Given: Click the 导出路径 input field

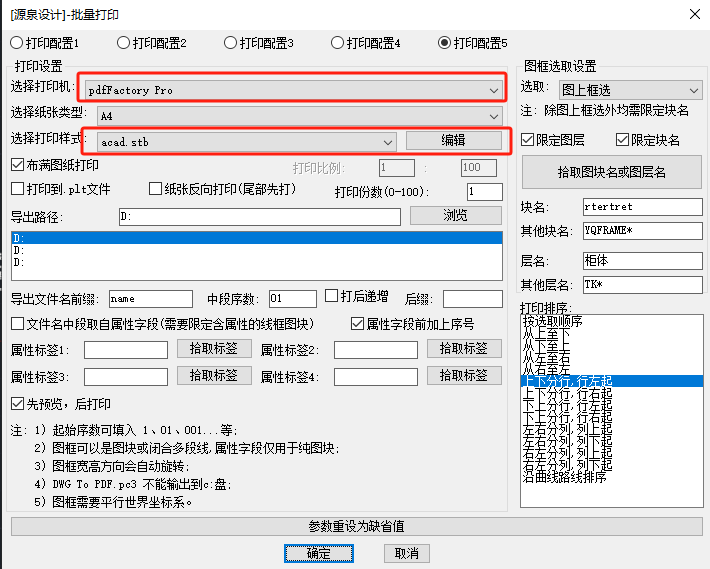Looking at the screenshot, I should tap(259, 217).
